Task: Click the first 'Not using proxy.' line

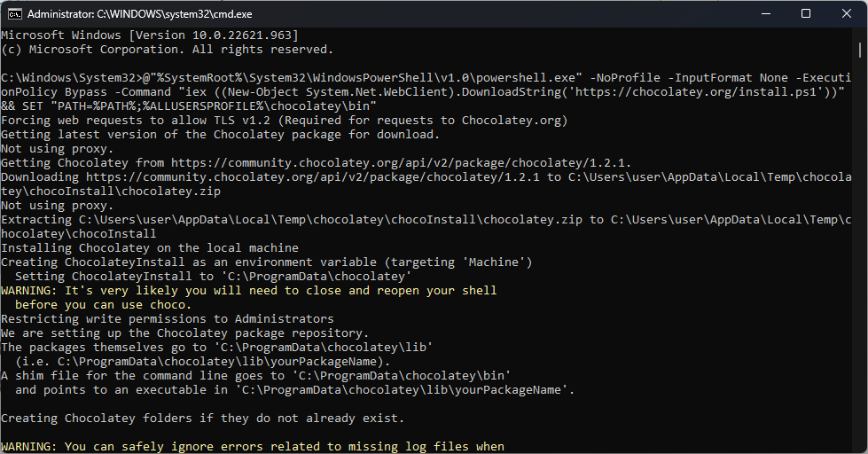Action: coord(57,149)
